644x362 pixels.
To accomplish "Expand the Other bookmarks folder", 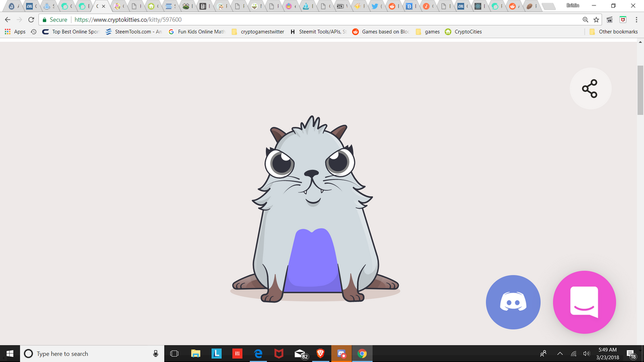I will [613, 32].
